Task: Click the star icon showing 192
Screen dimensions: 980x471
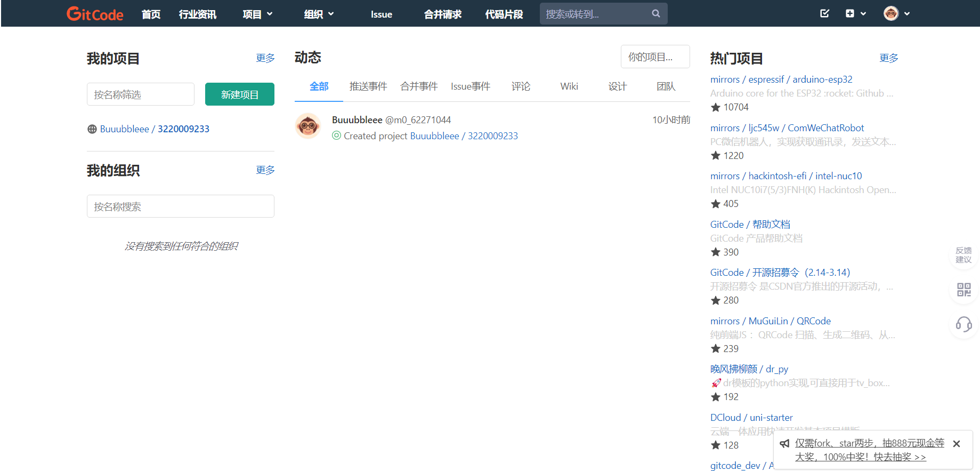Action: (x=716, y=397)
